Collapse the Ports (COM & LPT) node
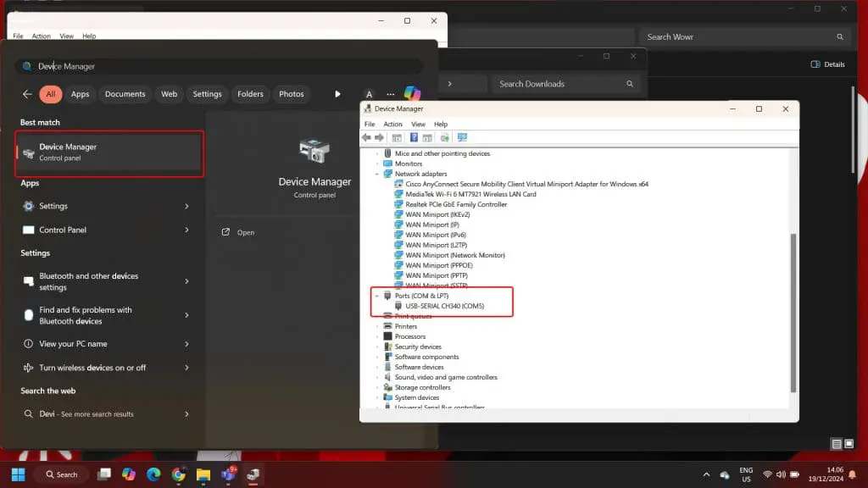Screen dimensions: 868x488 point(378,296)
